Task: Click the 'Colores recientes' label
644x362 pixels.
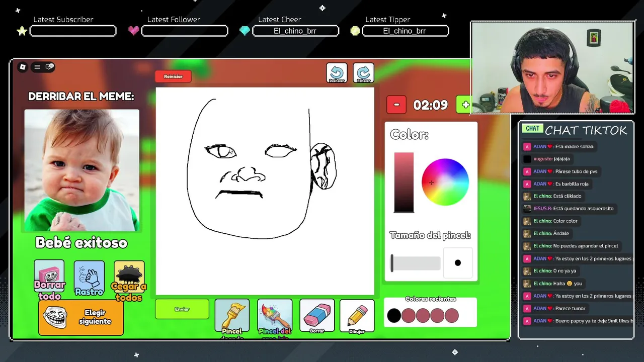Action: pyautogui.click(x=431, y=299)
